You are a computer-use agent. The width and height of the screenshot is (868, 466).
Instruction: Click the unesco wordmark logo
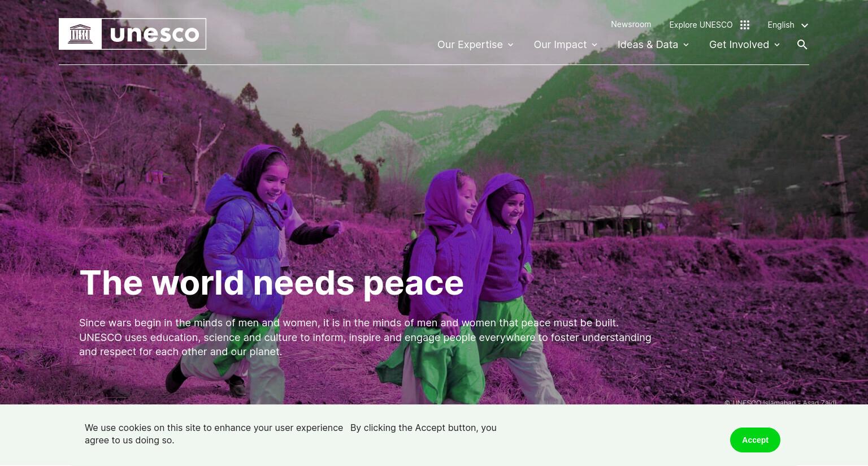pos(154,34)
